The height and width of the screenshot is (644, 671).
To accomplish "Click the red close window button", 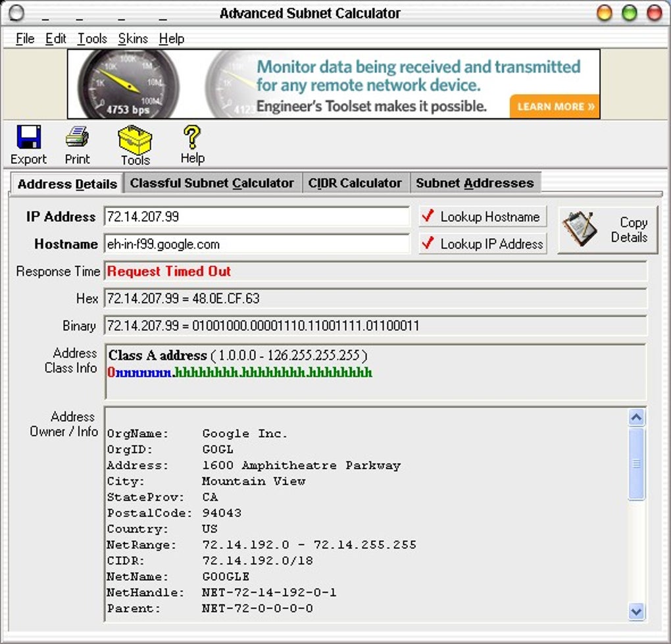I will point(655,13).
